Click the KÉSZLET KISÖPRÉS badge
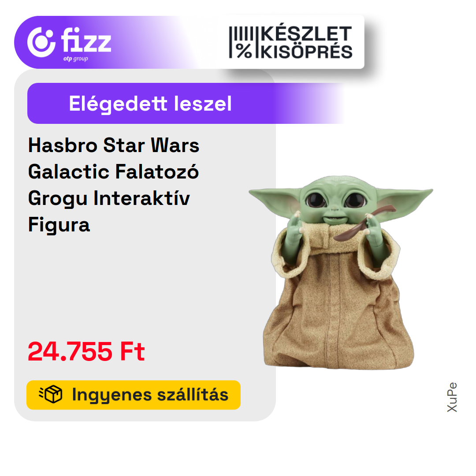Viewport: 476px width, 476px height. (291, 42)
